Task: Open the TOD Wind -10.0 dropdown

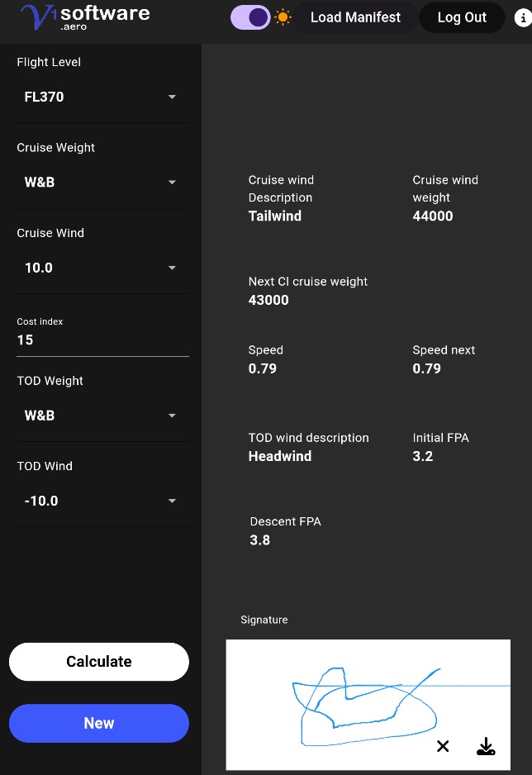Action: [100, 501]
